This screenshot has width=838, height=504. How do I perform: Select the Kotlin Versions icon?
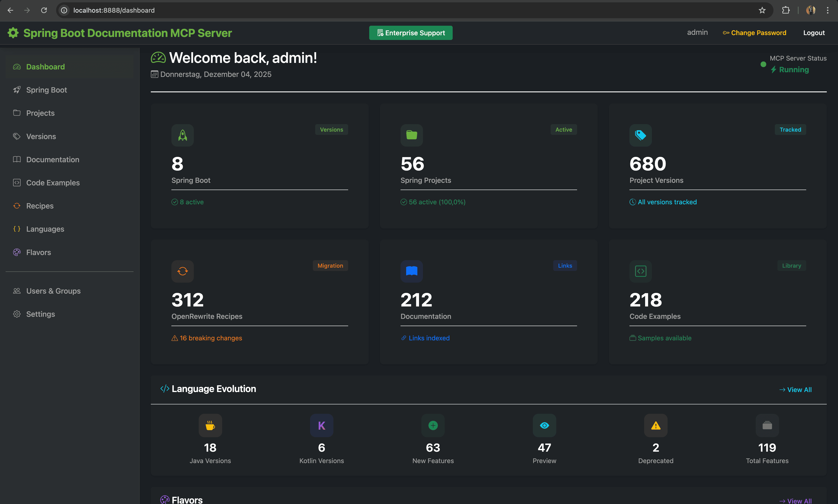point(321,425)
